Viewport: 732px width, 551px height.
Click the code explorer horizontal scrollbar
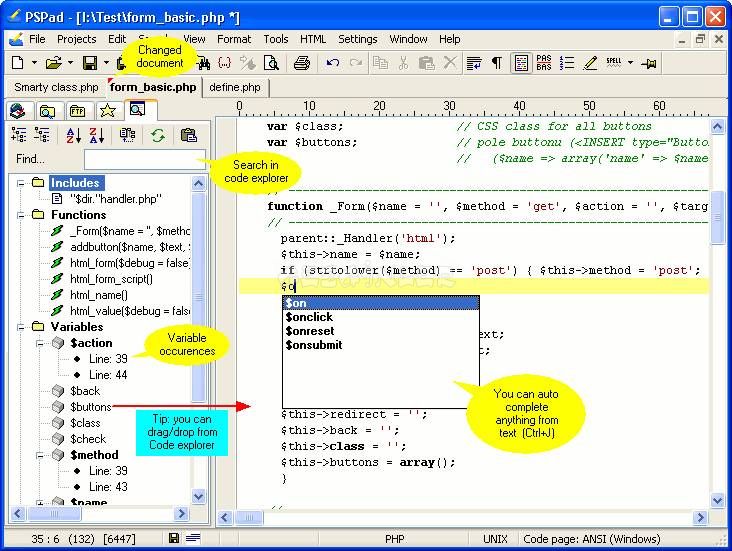[x=99, y=514]
